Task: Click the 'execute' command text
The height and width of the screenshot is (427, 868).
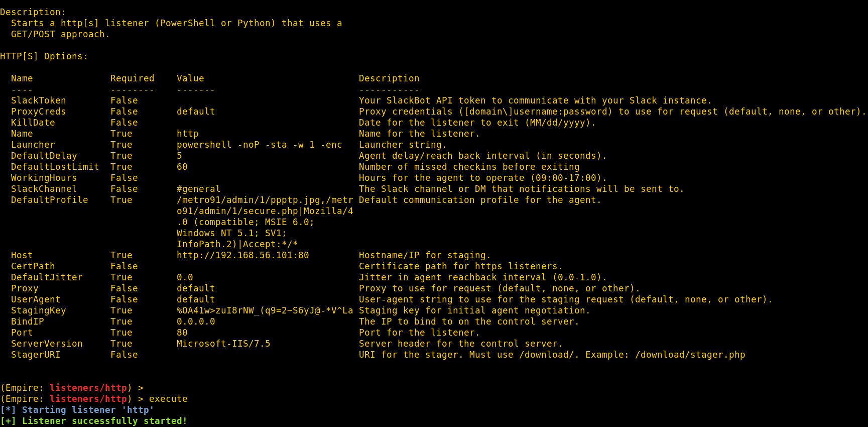Action: [168, 399]
